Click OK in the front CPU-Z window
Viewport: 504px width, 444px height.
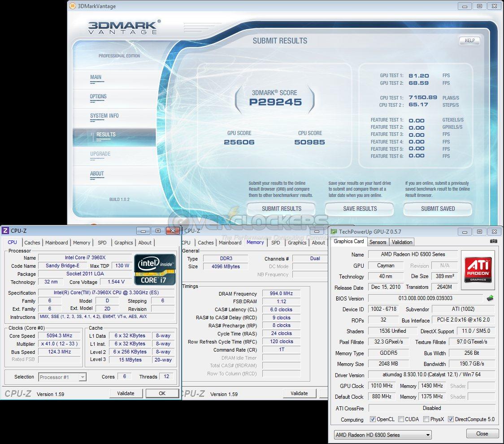[162, 393]
